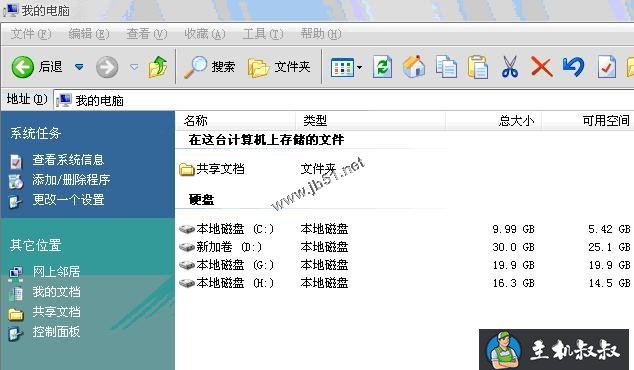The height and width of the screenshot is (370, 634).
Task: Open the 工具(T) menu
Action: pyautogui.click(x=263, y=34)
